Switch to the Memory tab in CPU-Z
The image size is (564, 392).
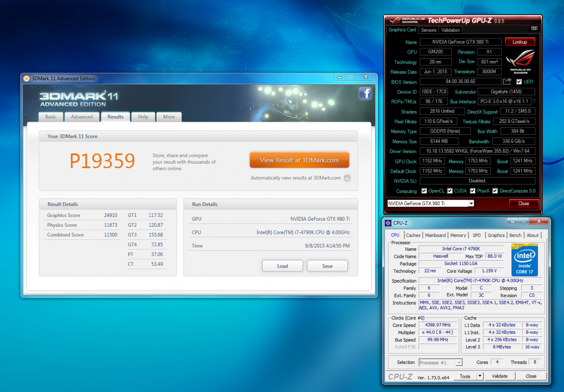click(458, 235)
